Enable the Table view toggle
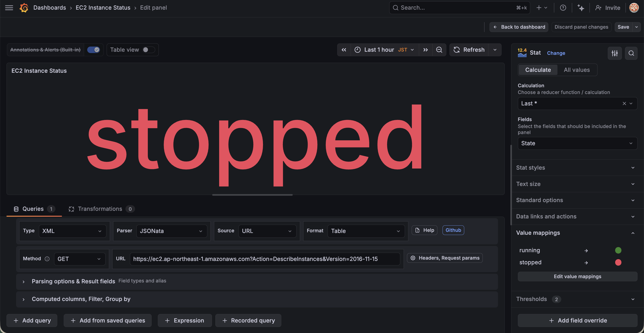 coord(148,50)
